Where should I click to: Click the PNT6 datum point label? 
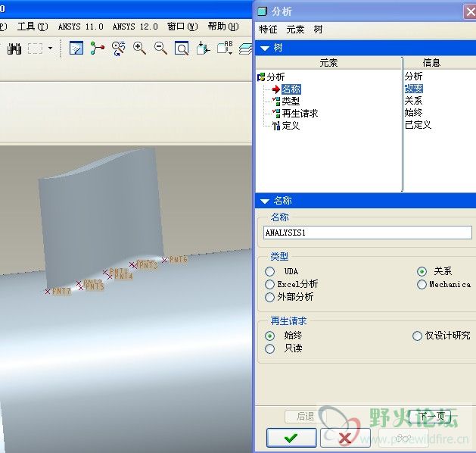click(x=178, y=259)
